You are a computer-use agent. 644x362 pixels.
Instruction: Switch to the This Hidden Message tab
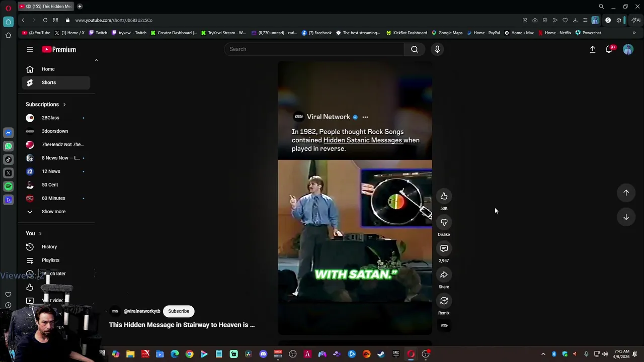click(x=46, y=6)
